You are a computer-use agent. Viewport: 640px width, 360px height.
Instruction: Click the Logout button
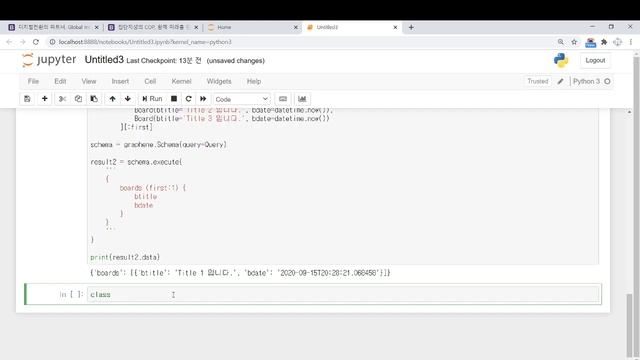point(595,60)
